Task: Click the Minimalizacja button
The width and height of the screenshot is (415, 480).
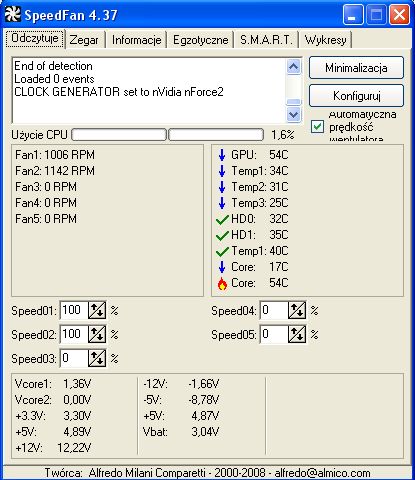Action: click(x=356, y=68)
